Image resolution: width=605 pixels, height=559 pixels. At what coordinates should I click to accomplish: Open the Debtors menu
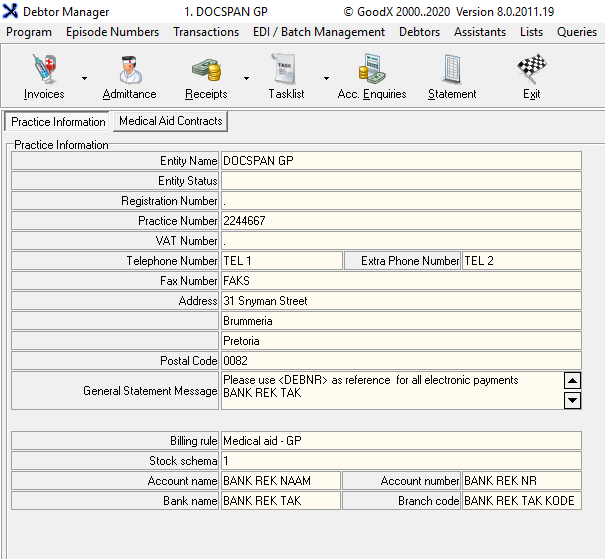coord(419,32)
